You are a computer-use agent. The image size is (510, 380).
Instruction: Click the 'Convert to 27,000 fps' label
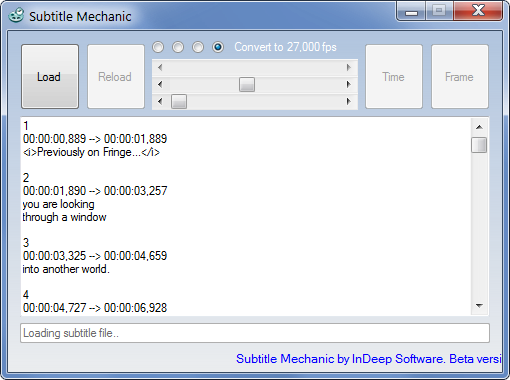pos(285,47)
